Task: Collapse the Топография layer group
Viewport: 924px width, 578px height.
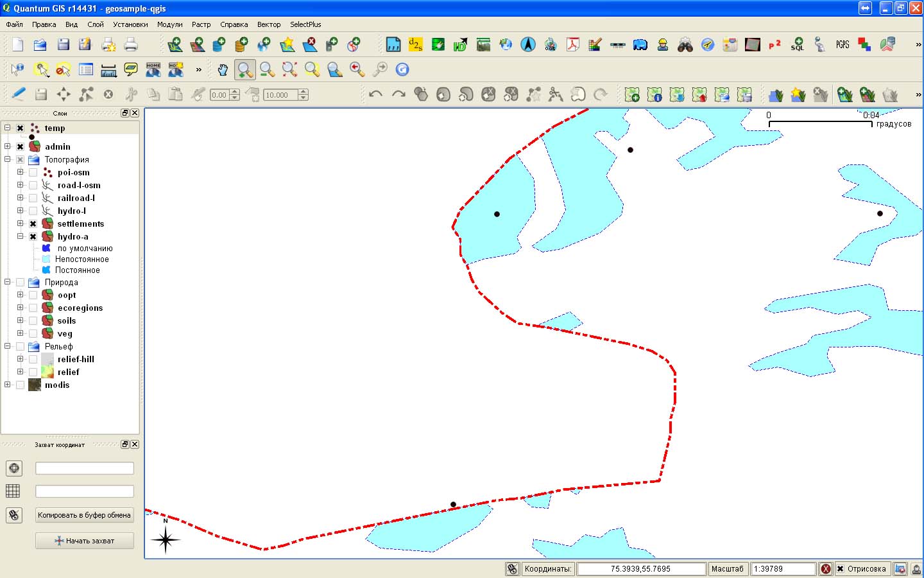Action: click(8, 159)
